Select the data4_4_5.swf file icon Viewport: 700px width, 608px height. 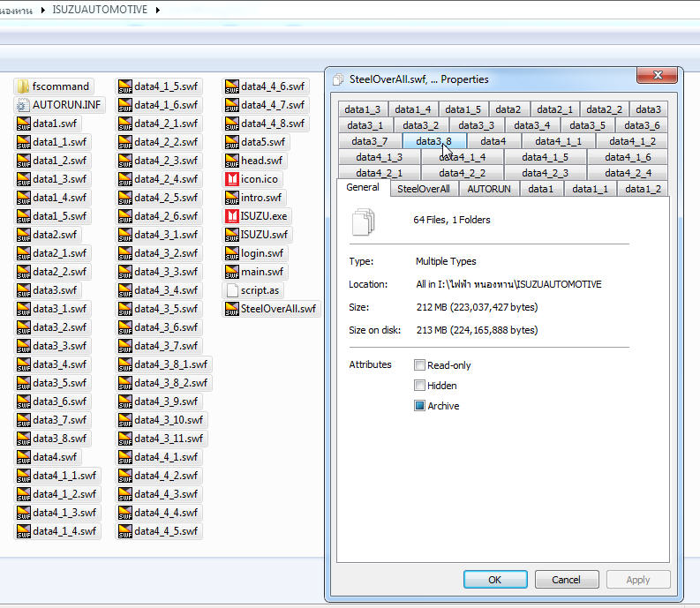(125, 531)
